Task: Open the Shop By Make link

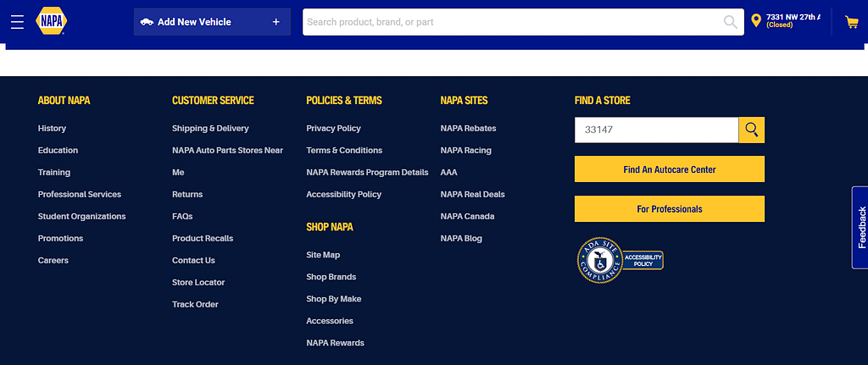Action: pos(334,299)
